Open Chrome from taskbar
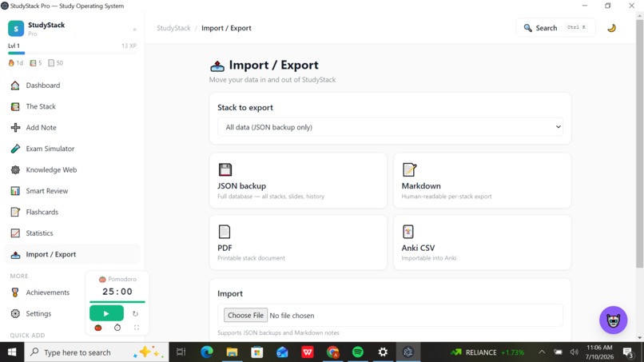644x362 pixels. pyautogui.click(x=332, y=352)
